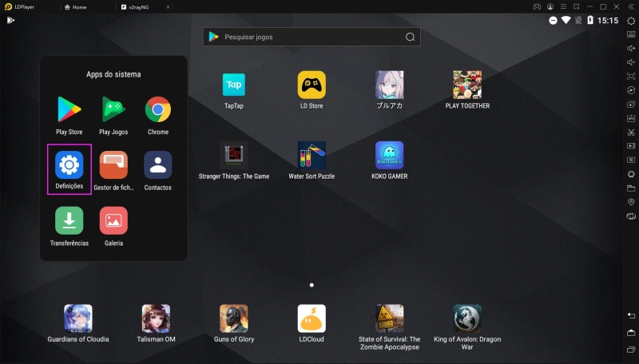The width and height of the screenshot is (639, 364).
Task: Click the install APK sidebar icon
Action: [x=631, y=118]
